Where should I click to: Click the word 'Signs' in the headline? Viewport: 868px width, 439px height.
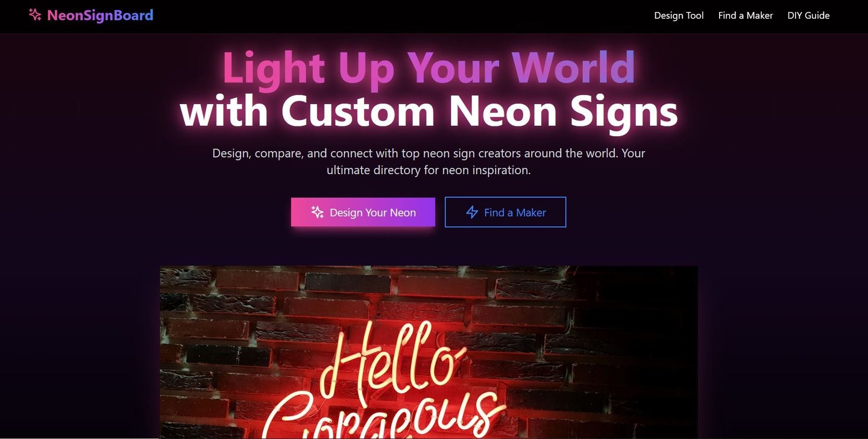pos(624,113)
